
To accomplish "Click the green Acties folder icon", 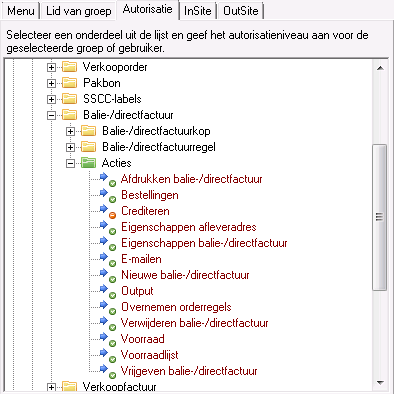I will click(89, 163).
